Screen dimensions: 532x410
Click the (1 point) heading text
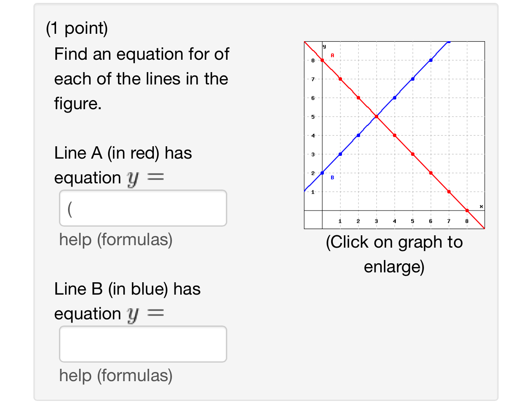coord(77,28)
